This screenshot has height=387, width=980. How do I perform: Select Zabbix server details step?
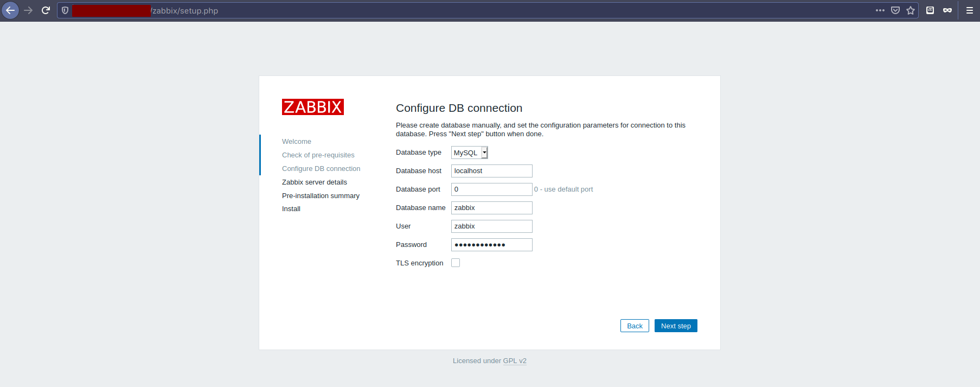tap(315, 182)
